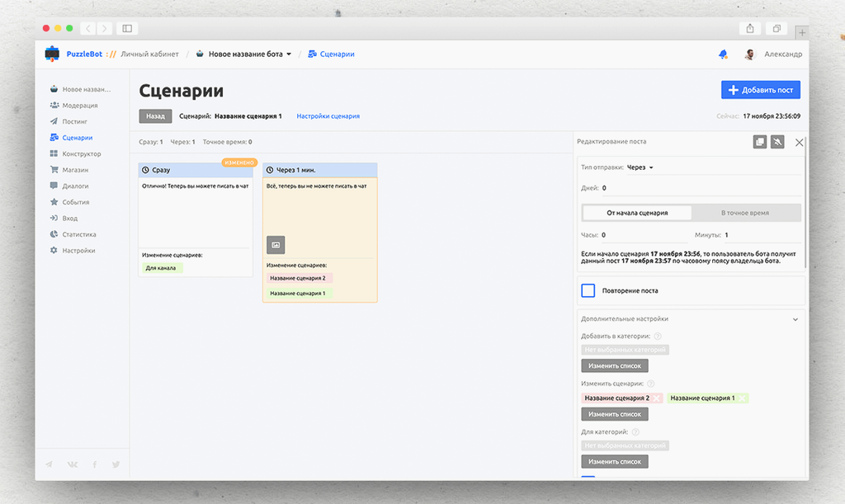Click the Статистика pie-chart icon
The height and width of the screenshot is (504, 845).
coord(54,234)
